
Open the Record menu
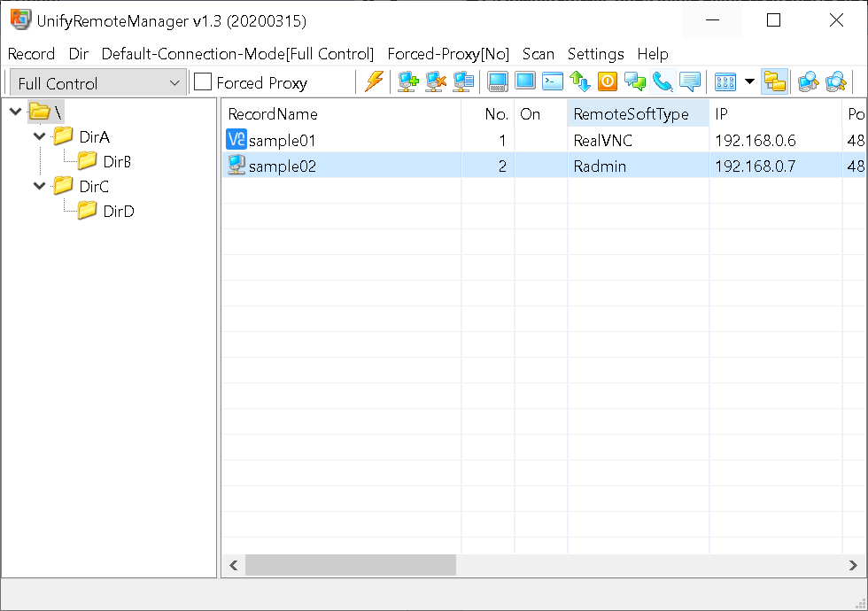pyautogui.click(x=32, y=54)
